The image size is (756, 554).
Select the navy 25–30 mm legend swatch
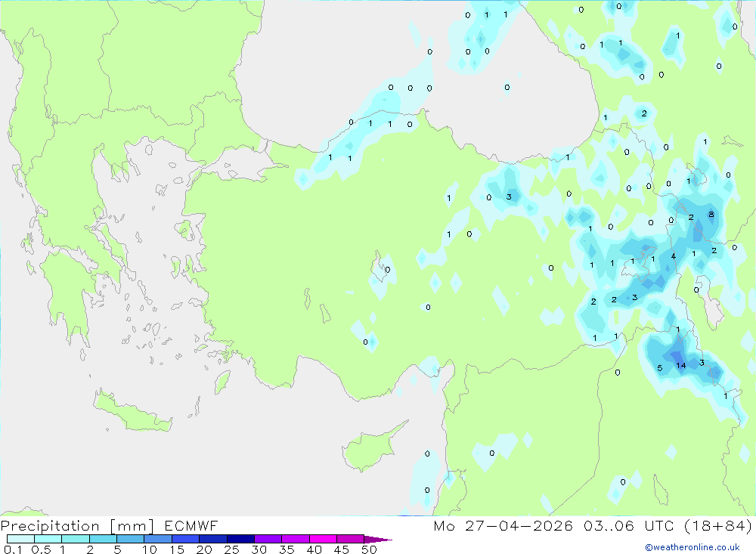pos(240,539)
